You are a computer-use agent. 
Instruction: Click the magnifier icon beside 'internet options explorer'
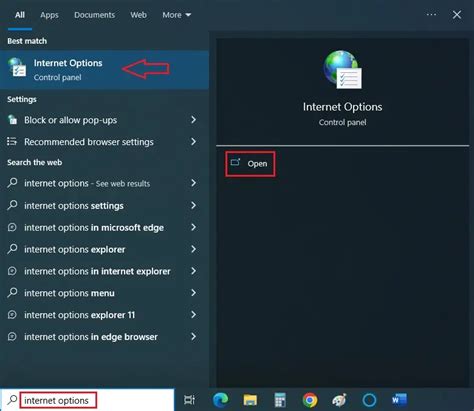coord(12,249)
